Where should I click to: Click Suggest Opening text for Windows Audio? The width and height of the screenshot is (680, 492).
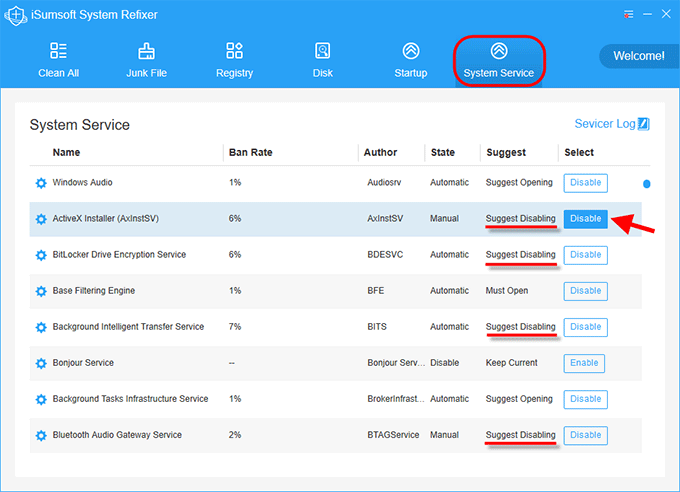[519, 183]
